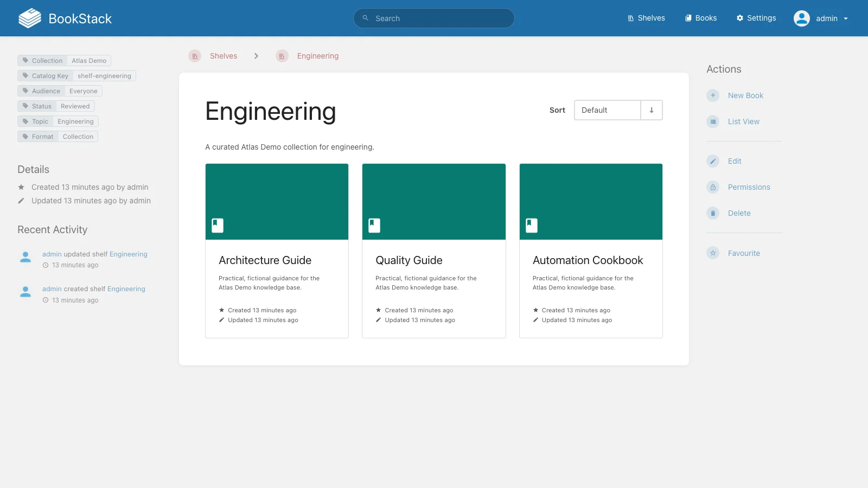This screenshot has height=488, width=868.
Task: Click 'Updated 13 minutes ago by admin' detail
Action: click(x=91, y=201)
